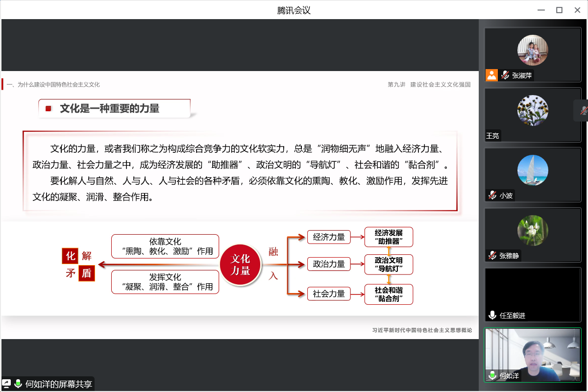Minimize the 腾讯会议 window
This screenshot has height=392, width=588.
point(540,10)
